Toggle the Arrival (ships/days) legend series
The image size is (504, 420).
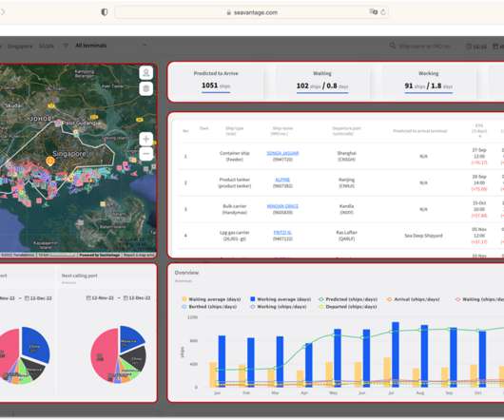(413, 299)
